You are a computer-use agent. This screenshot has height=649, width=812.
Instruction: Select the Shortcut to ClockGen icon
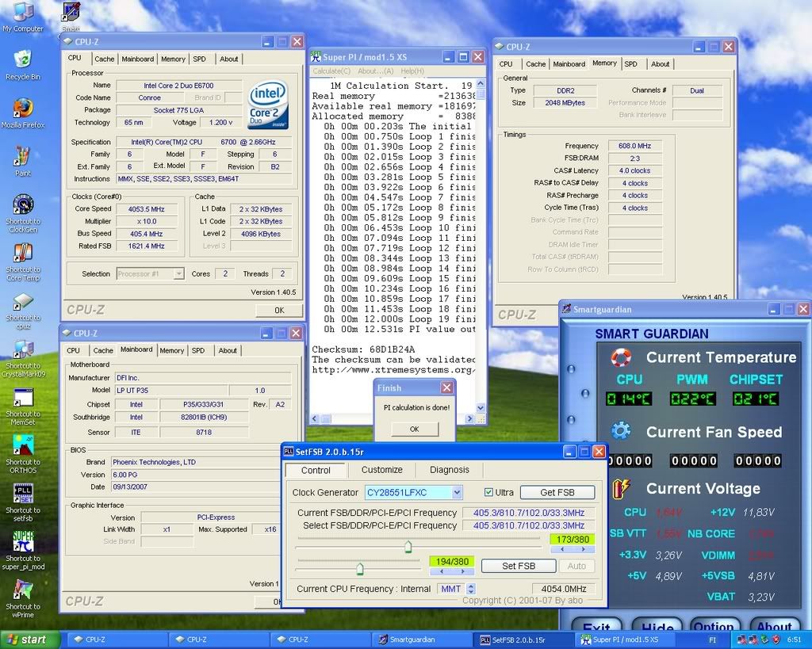23,213
